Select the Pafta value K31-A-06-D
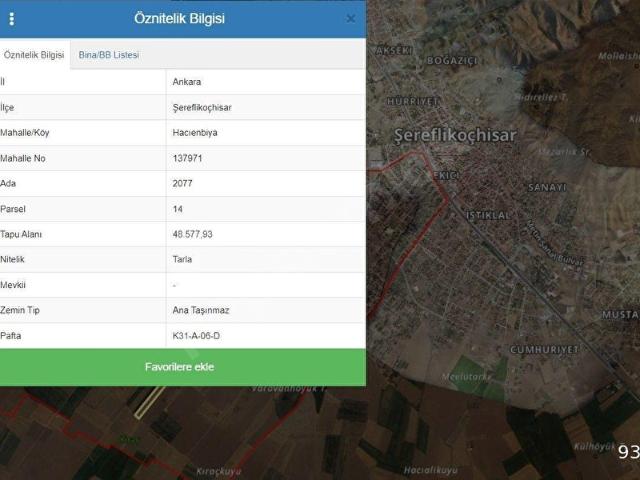This screenshot has height=480, width=640. point(196,336)
